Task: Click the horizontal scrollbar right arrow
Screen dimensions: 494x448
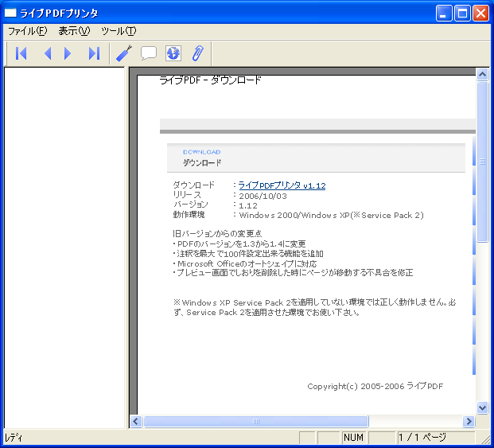Action: (x=469, y=421)
